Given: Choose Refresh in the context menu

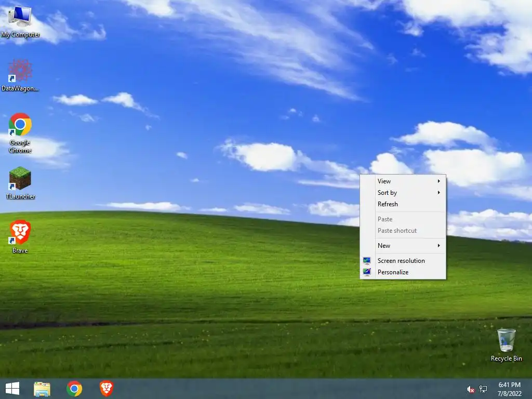Looking at the screenshot, I should pyautogui.click(x=403, y=204).
